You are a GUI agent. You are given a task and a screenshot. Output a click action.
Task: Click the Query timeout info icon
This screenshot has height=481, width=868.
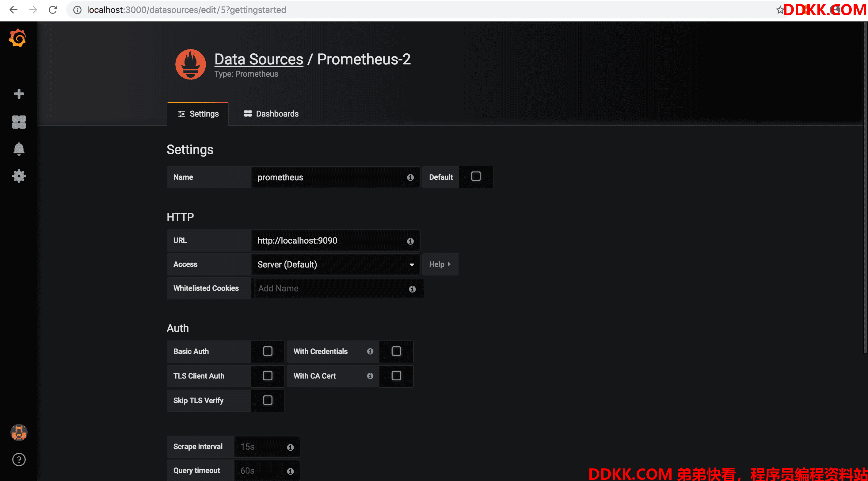point(290,471)
